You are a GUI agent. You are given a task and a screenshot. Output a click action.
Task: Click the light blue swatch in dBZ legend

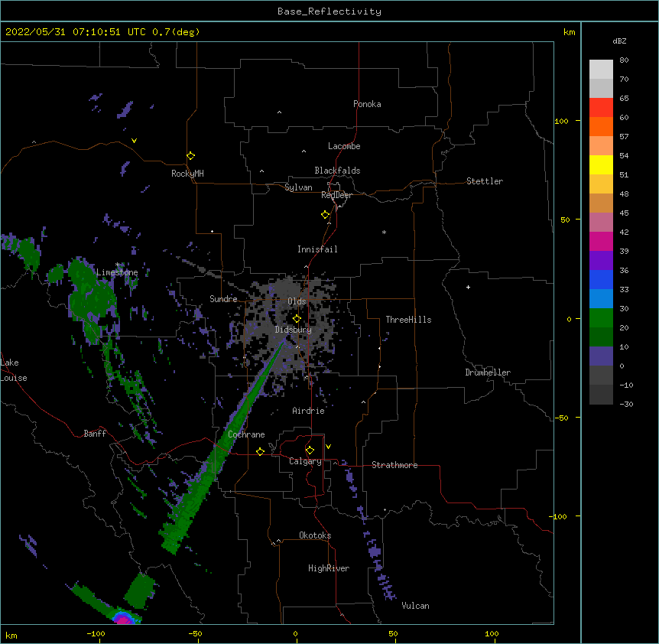point(601,298)
